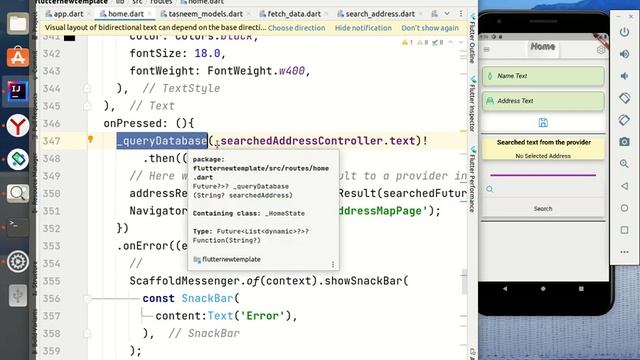Toggle fold marker on line 358
The image size is (640, 360).
tap(87, 333)
